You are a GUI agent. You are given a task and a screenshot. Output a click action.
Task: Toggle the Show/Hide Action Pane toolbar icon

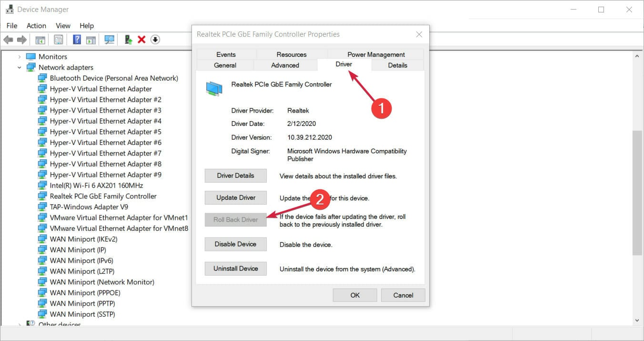(x=91, y=40)
